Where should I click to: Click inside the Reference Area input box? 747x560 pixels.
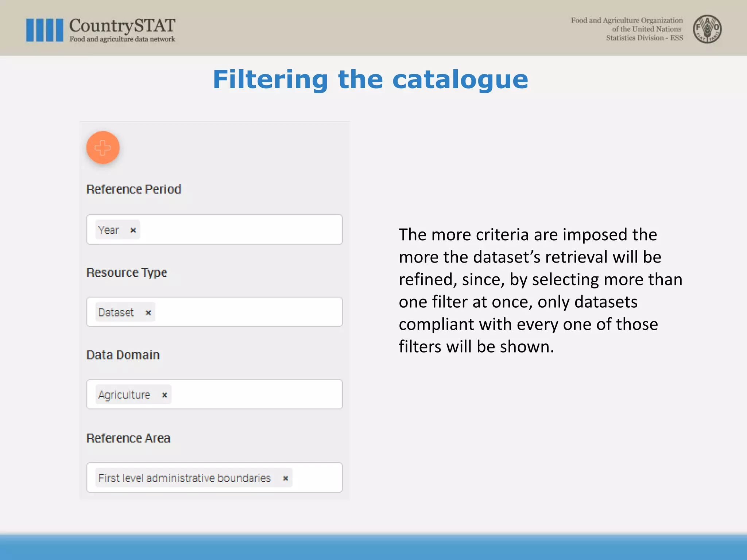[214, 478]
